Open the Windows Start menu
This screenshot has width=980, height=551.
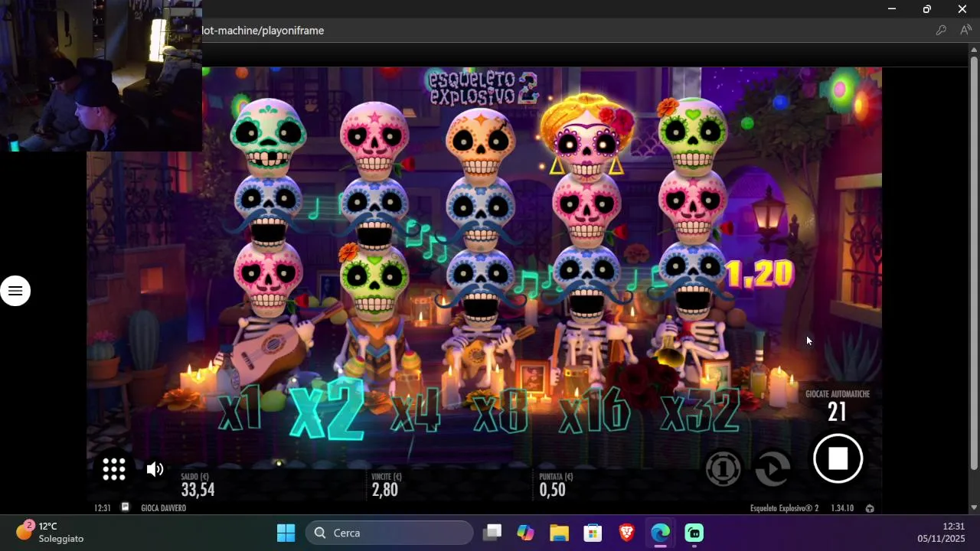coord(286,533)
